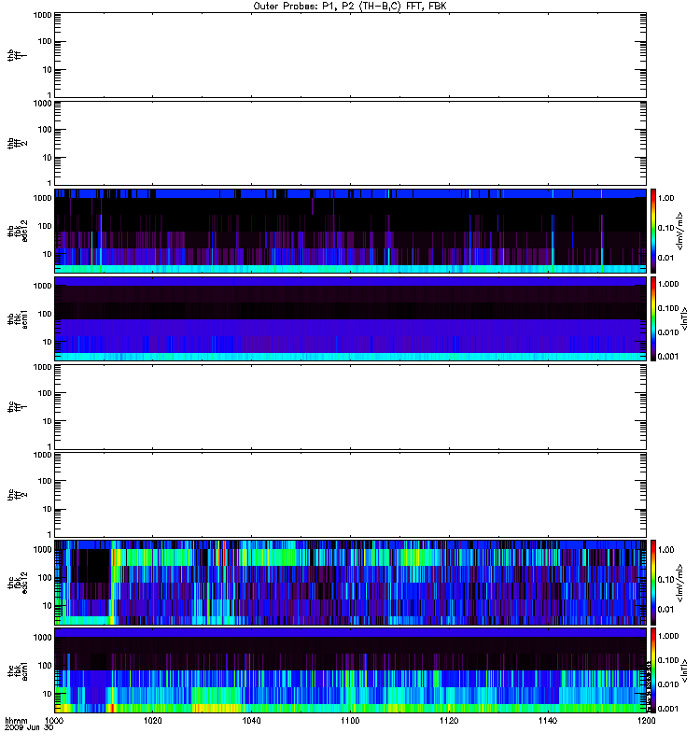This screenshot has height=747, width=700.
Task: Click the 'thc fbk scm1' y-axis label
Action: point(18,670)
